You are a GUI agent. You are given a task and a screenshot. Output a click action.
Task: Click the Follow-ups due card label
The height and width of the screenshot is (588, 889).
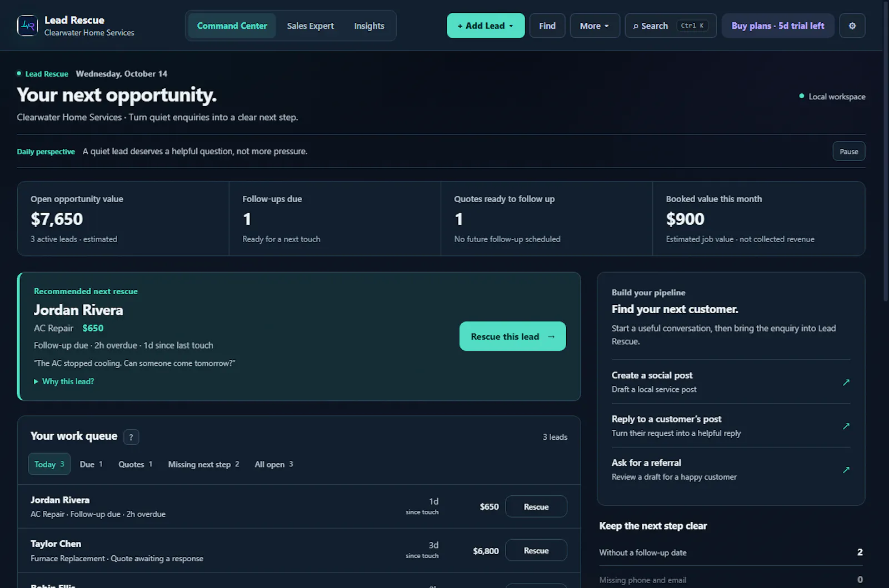pos(272,199)
